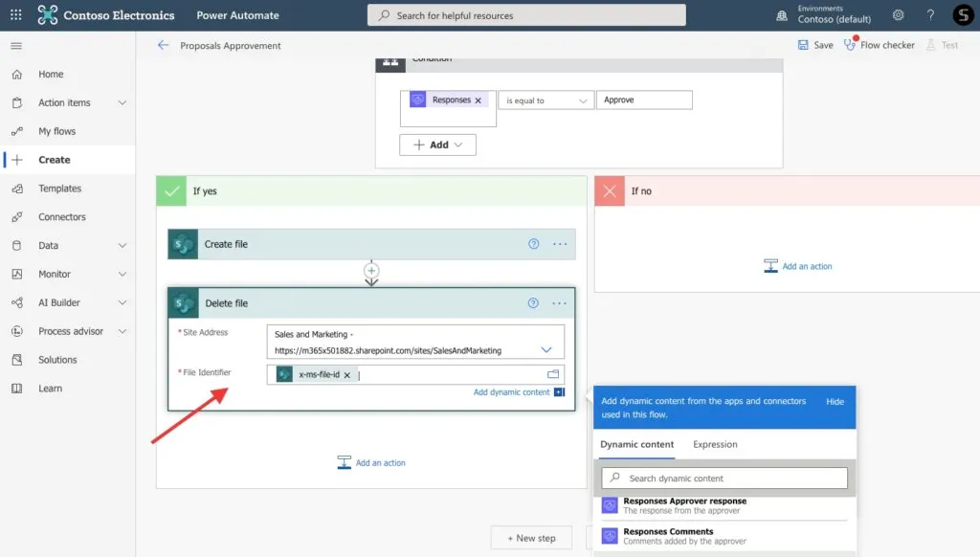980x557 pixels.
Task: Open the Environments picker icon
Action: coord(782,15)
